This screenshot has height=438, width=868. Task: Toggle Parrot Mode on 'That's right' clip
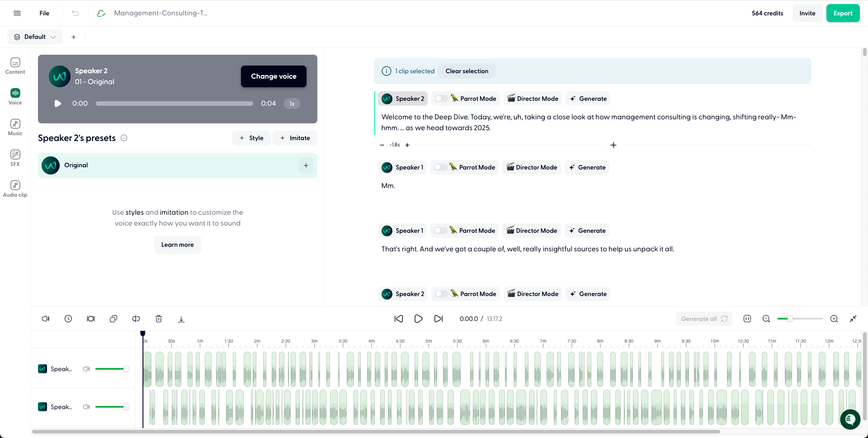click(440, 231)
